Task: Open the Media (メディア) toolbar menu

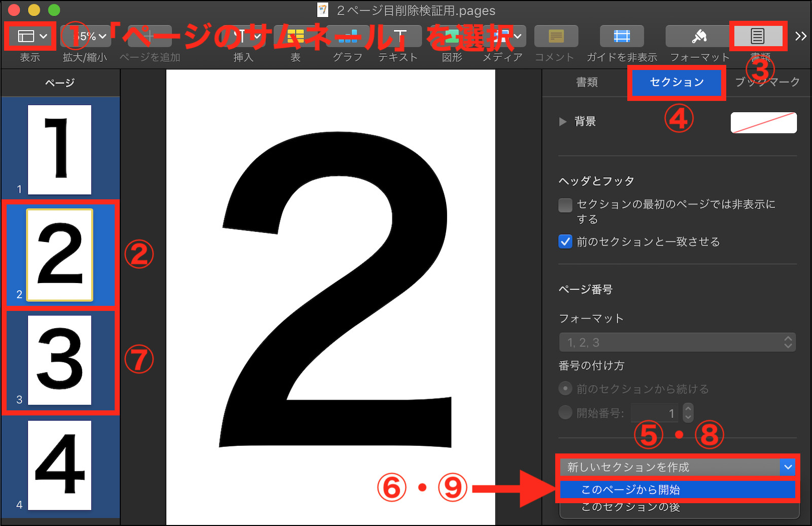Action: 504,36
